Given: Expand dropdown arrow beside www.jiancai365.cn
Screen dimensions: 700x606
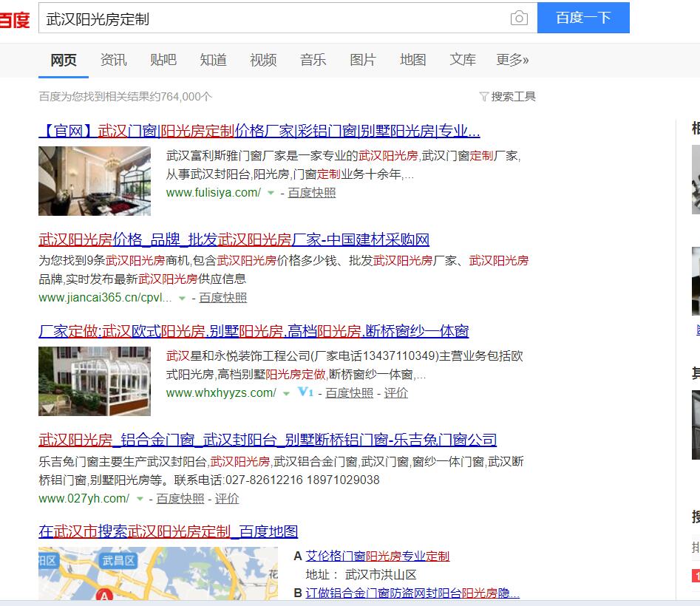Looking at the screenshot, I should pos(182,298).
